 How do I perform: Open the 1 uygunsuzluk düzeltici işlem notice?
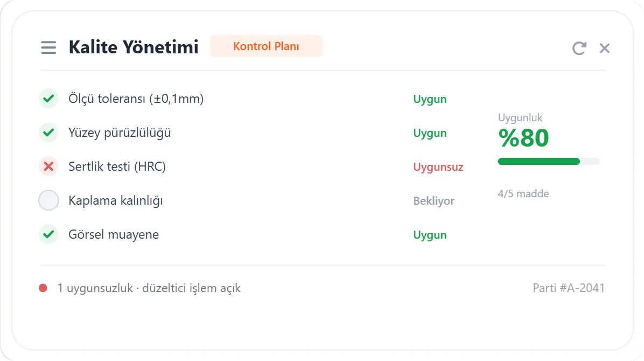point(149,288)
